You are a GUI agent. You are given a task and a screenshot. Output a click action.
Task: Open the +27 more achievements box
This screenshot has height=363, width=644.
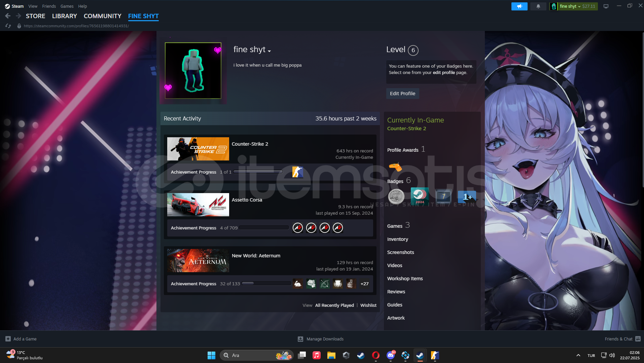click(364, 284)
